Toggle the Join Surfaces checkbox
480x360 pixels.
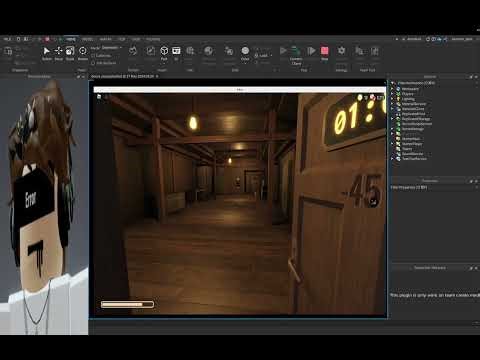pyautogui.click(x=93, y=63)
